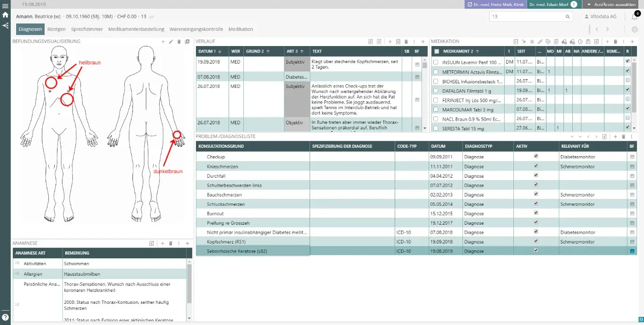Image resolution: width=644 pixels, height=325 pixels.
Task: Open the Medikamentenbestellung tab
Action: 136,29
